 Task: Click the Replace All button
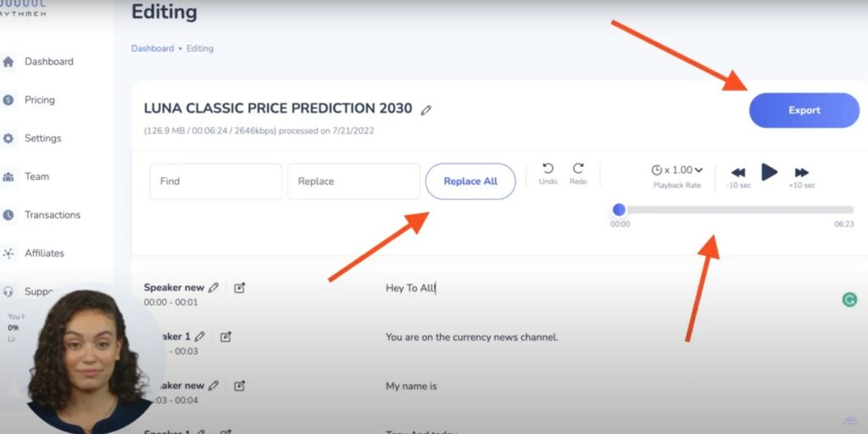pos(470,181)
